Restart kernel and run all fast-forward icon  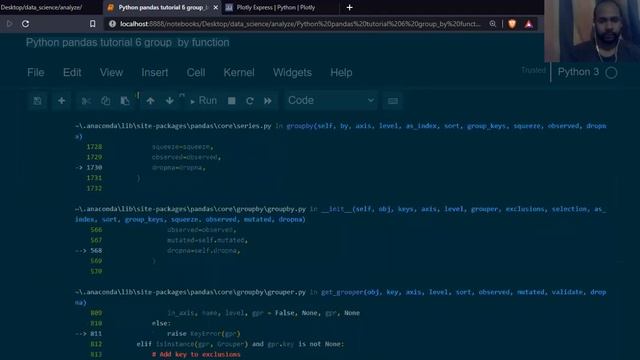(267, 101)
